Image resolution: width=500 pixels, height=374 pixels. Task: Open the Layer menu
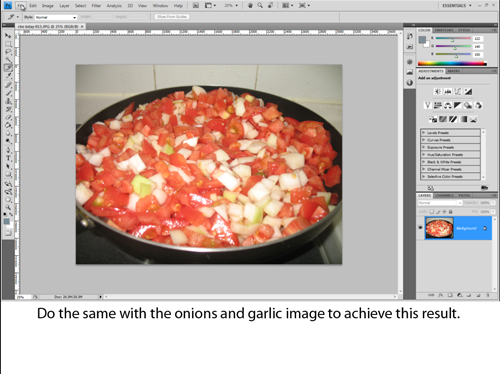pos(64,6)
